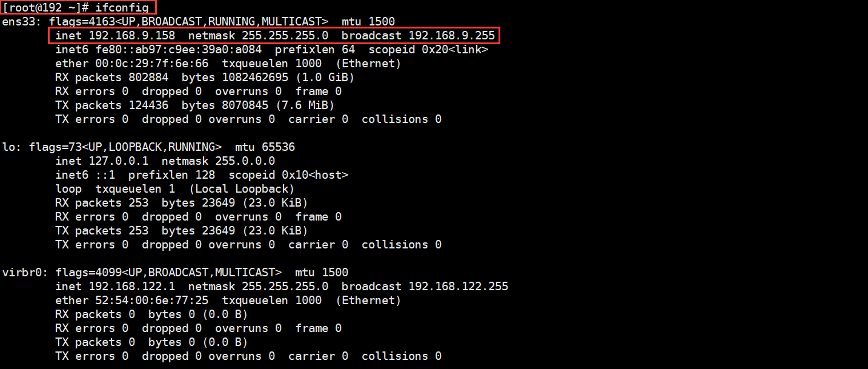Click MAC address 00:0c:29:7f:6e:66

tap(151, 64)
